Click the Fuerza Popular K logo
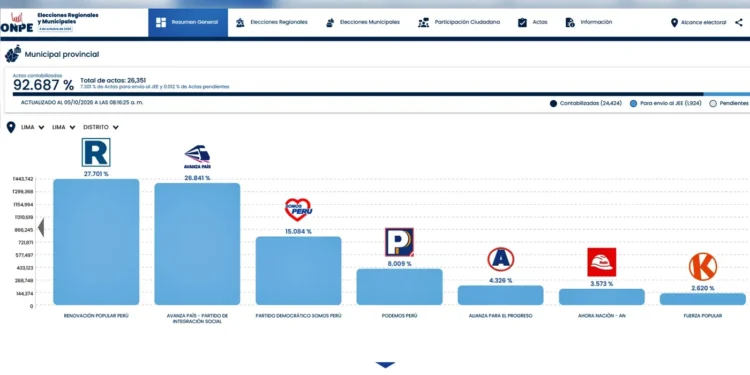Screen dimensions: 750x375 click(x=703, y=266)
